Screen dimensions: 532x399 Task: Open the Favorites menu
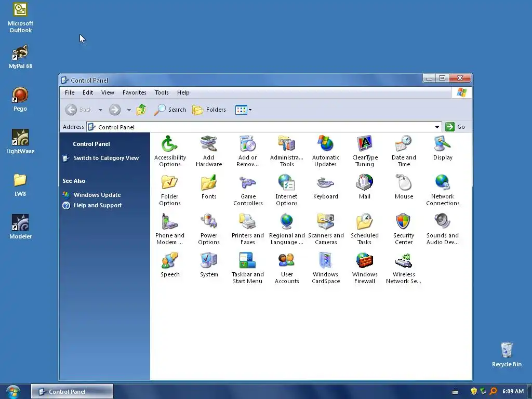(135, 92)
